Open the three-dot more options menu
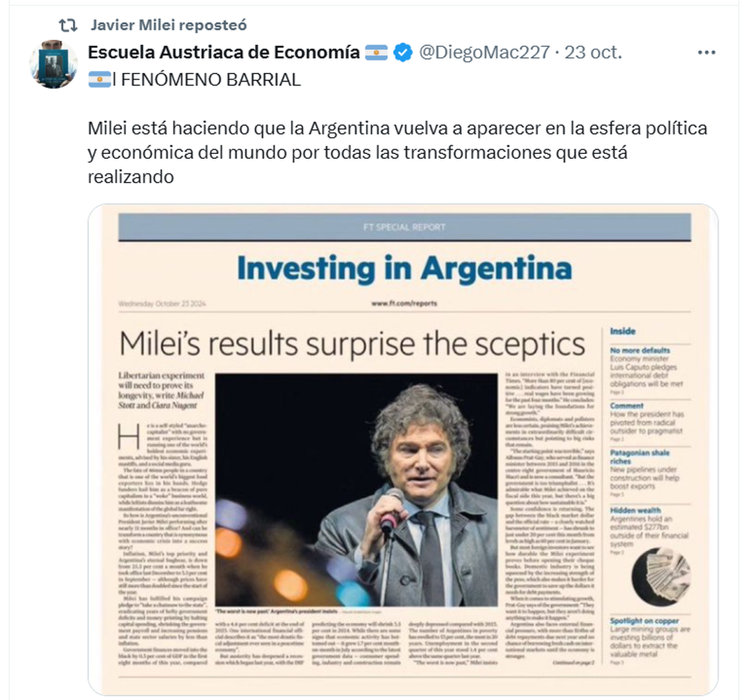748x700 pixels. pos(706,52)
